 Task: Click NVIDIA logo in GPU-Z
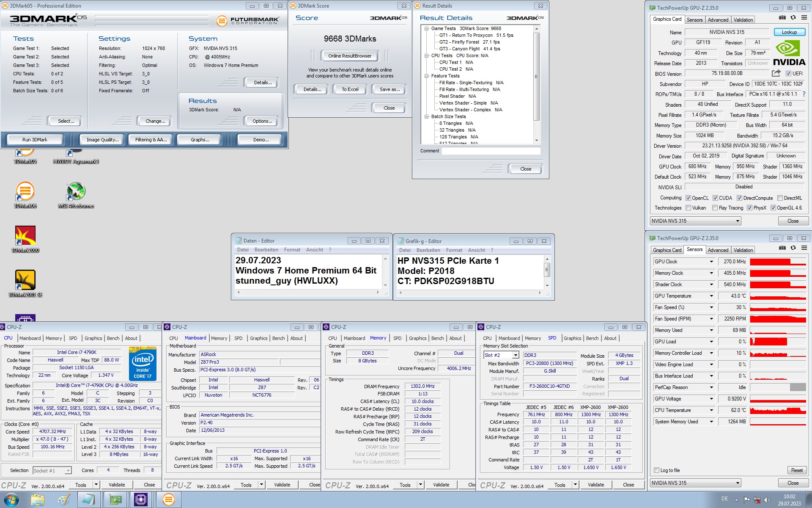[789, 52]
